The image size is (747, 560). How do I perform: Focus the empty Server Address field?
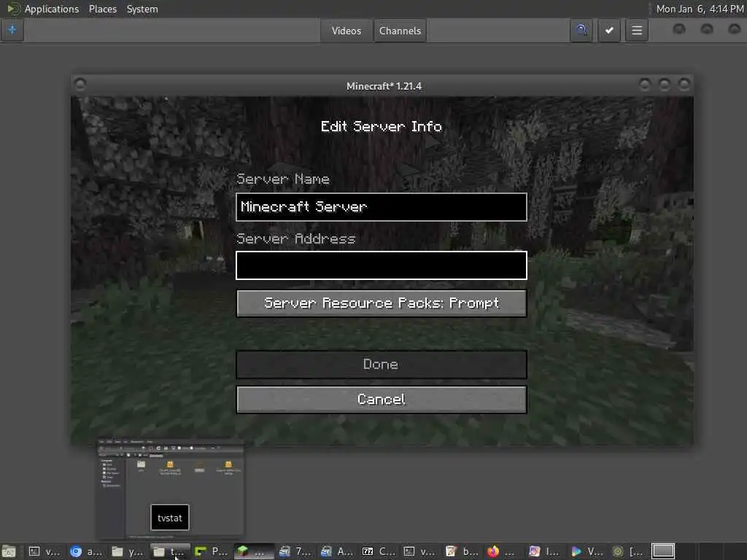(381, 265)
